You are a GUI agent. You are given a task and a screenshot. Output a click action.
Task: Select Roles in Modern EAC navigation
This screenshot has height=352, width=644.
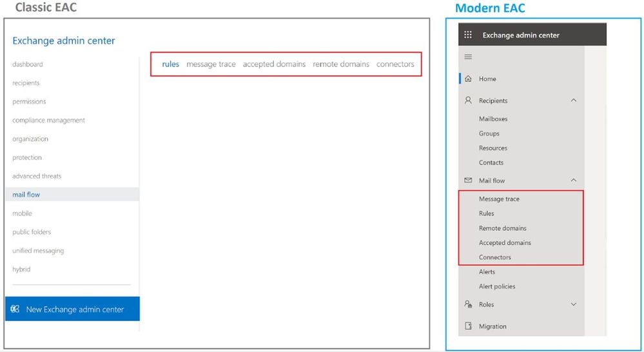tap(486, 304)
